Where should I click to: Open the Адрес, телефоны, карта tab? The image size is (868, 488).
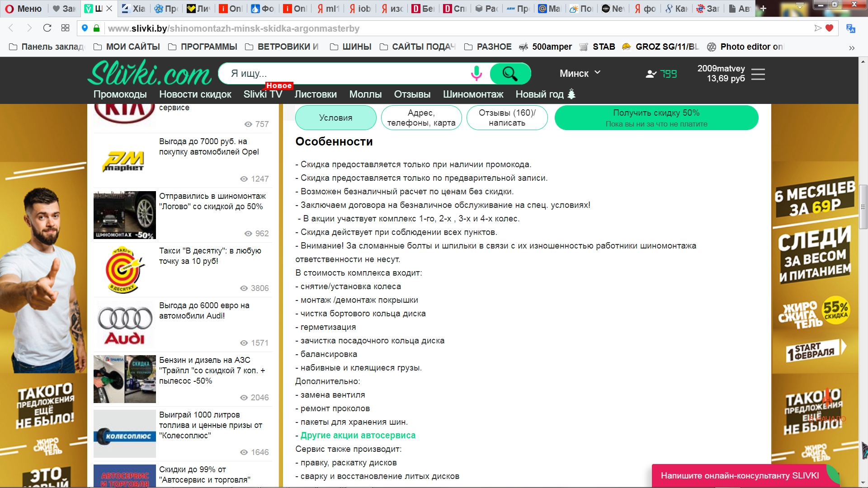click(x=421, y=117)
